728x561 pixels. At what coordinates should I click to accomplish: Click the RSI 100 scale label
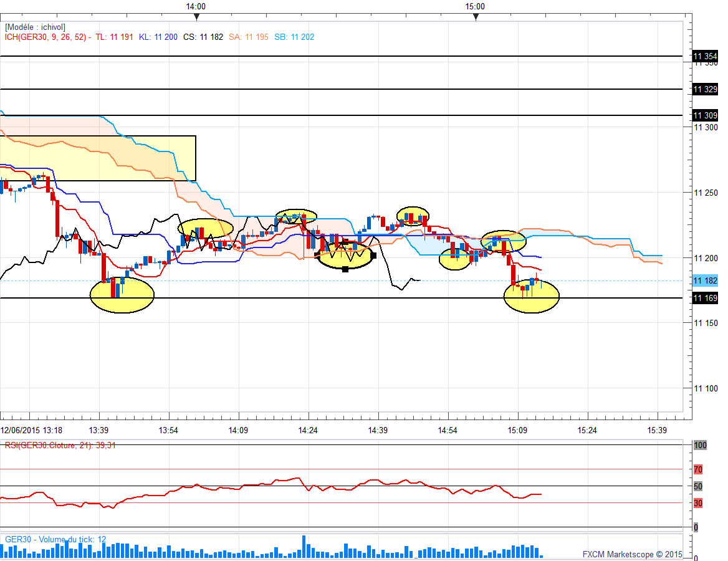[x=700, y=445]
